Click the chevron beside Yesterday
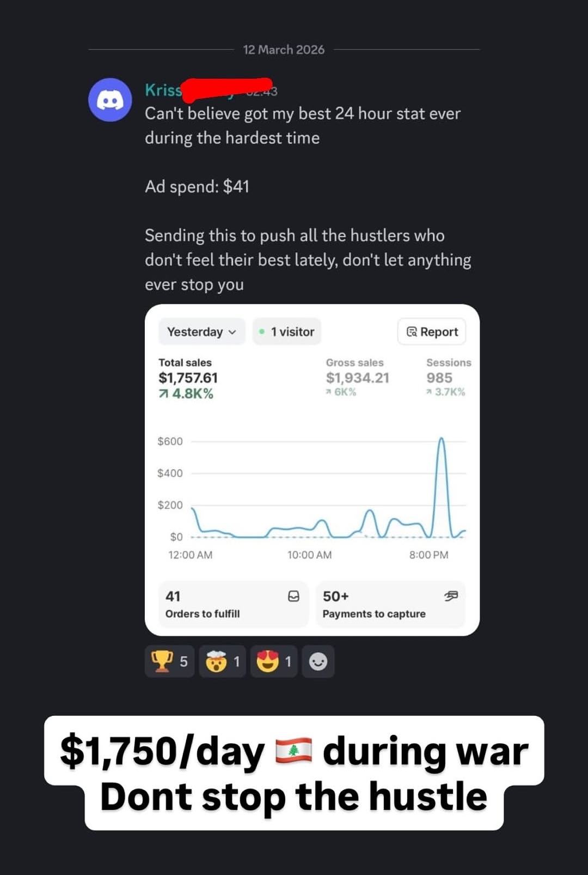This screenshot has width=588, height=875. (232, 332)
